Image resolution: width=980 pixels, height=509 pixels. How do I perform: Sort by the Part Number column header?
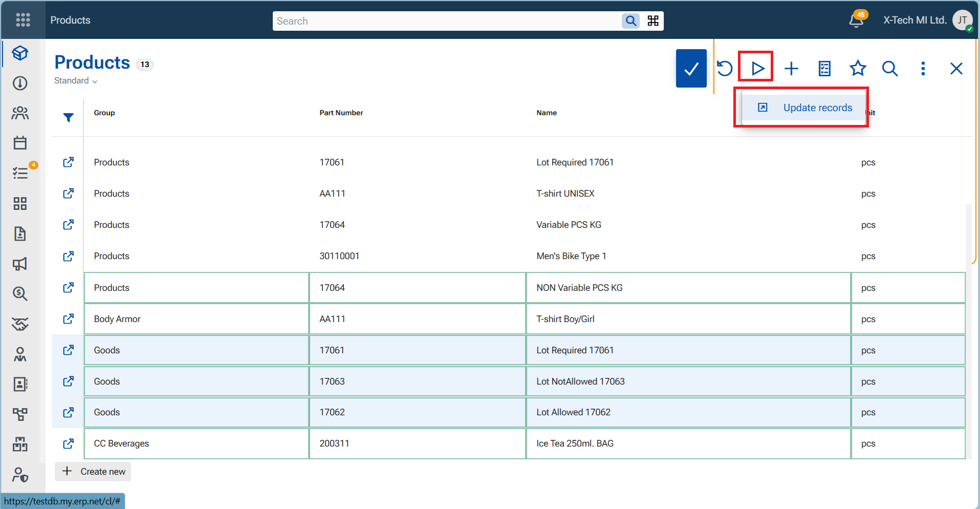(341, 113)
